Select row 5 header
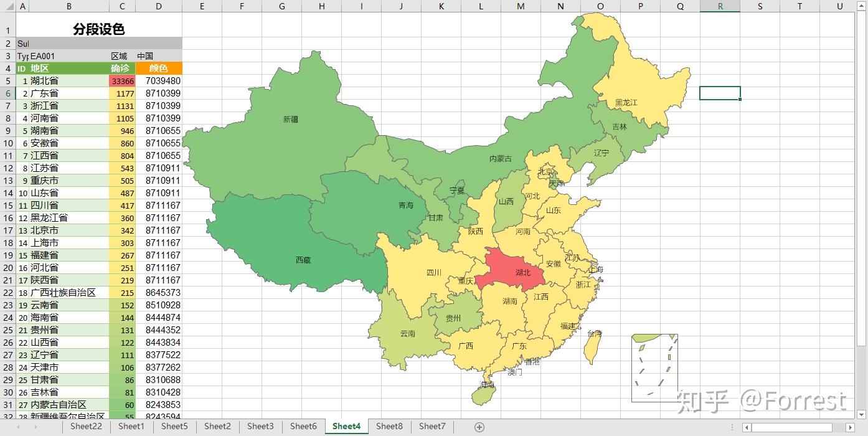Image resolution: width=868 pixels, height=436 pixels. pyautogui.click(x=7, y=80)
